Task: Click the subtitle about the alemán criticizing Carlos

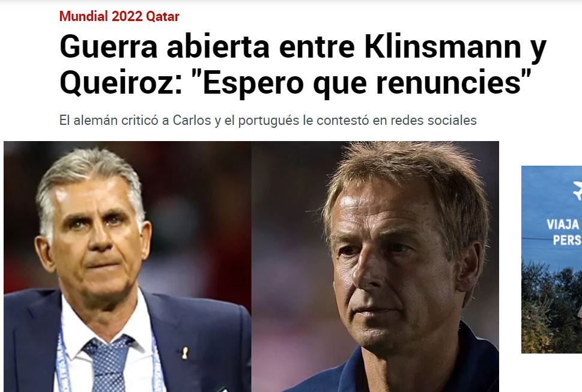Action: coord(268,120)
